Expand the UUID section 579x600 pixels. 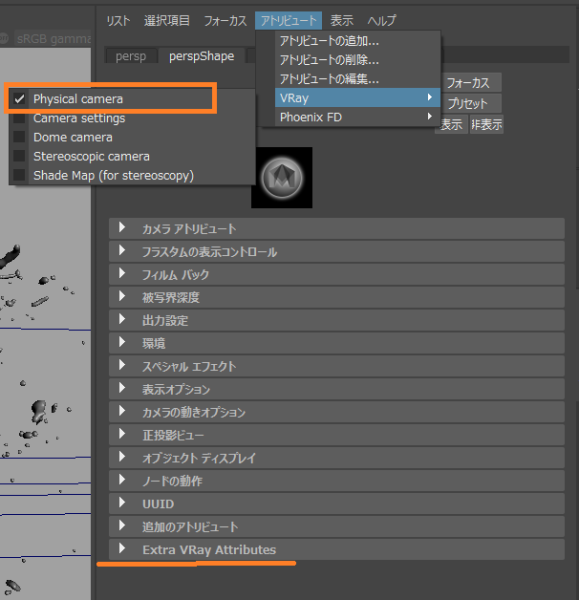click(336, 504)
